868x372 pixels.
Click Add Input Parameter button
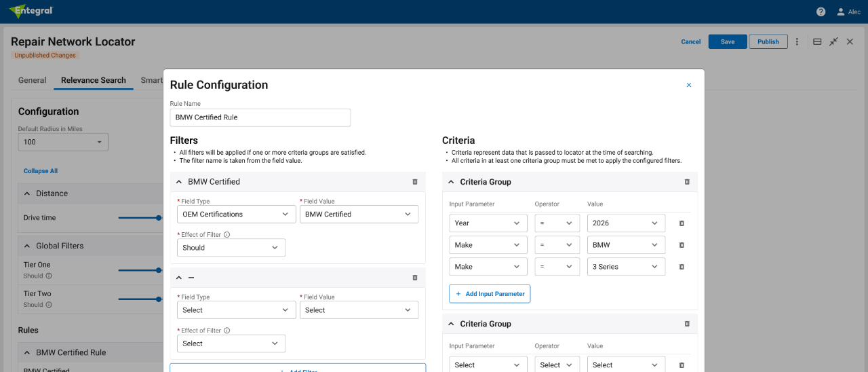pos(490,294)
